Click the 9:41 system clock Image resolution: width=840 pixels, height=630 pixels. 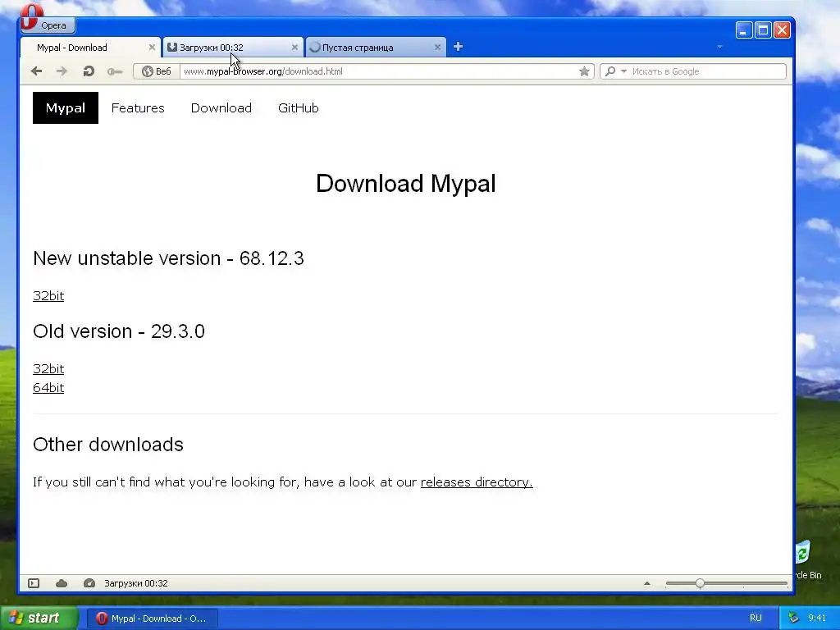click(817, 618)
